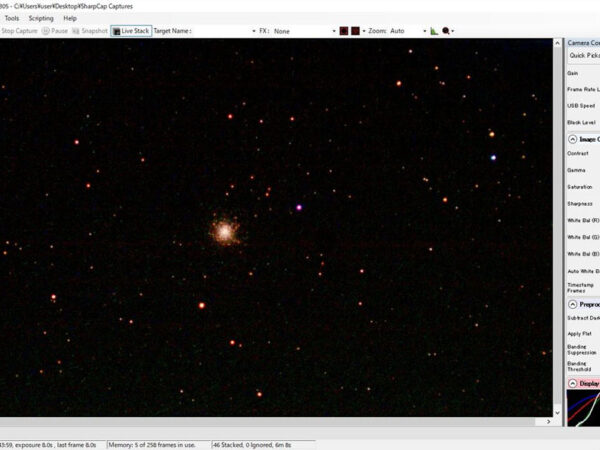Pause the capture
The width and height of the screenshot is (600, 450).
pos(55,31)
